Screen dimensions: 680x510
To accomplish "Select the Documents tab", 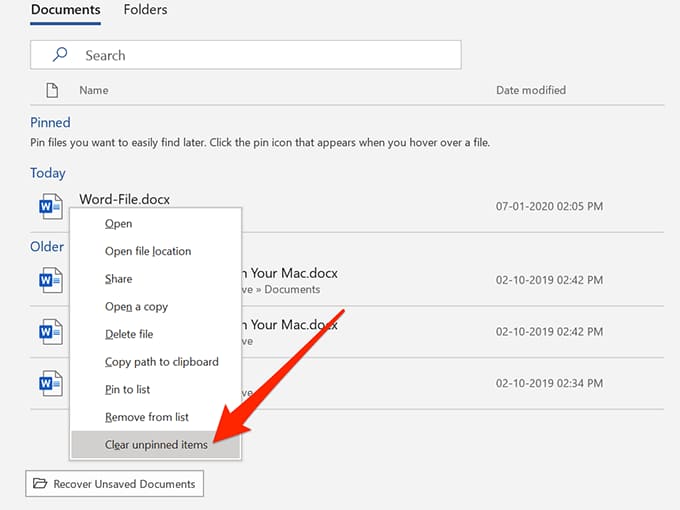I will point(65,10).
